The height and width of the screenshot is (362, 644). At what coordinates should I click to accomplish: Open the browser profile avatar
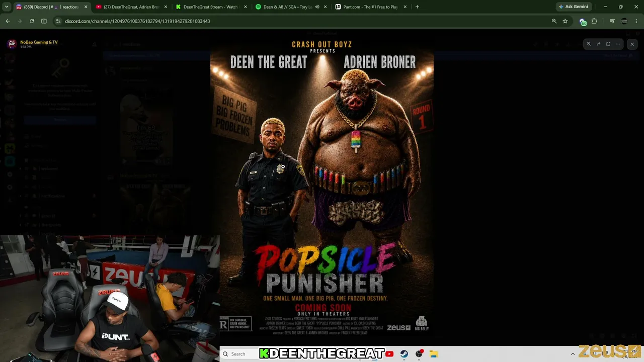[624, 21]
